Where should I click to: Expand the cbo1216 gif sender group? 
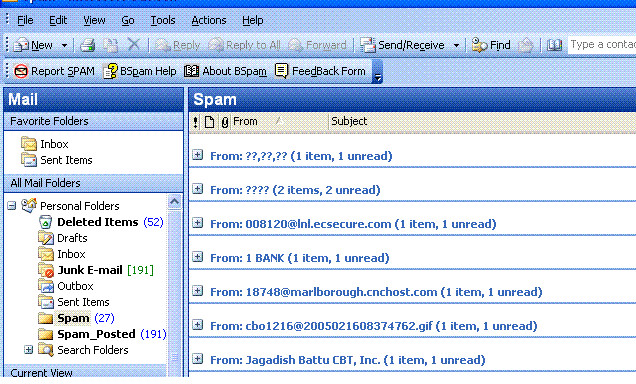click(198, 325)
